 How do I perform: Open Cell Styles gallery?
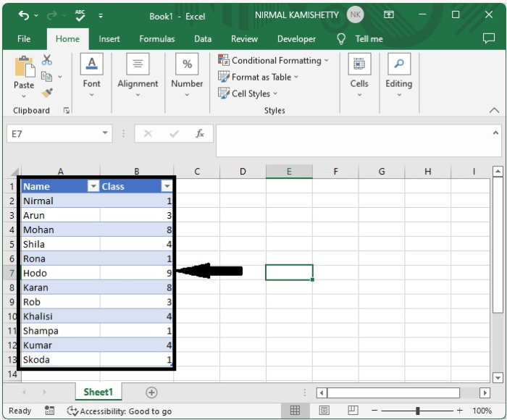tap(248, 93)
